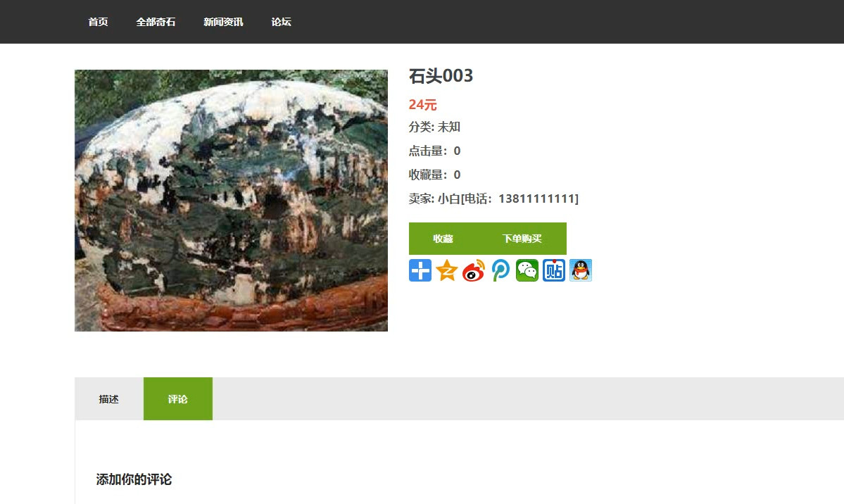Share to Qzone via yellow star icon
The width and height of the screenshot is (844, 504).
coord(447,270)
